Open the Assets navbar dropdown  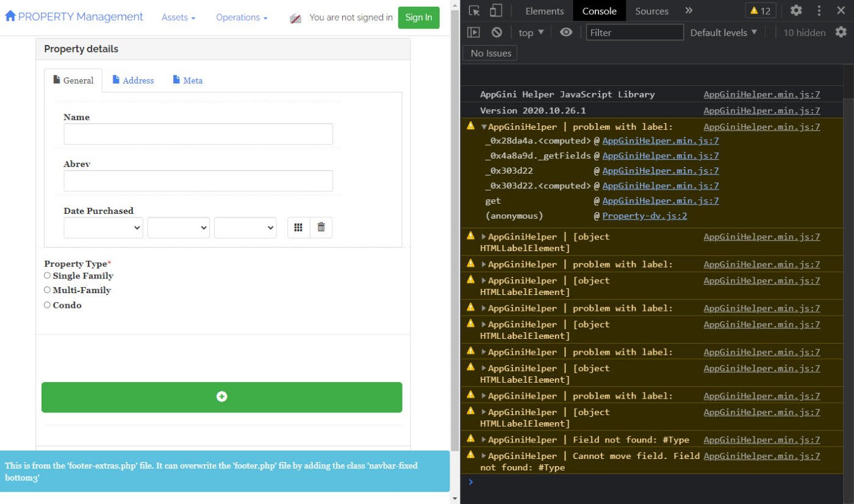(x=179, y=18)
